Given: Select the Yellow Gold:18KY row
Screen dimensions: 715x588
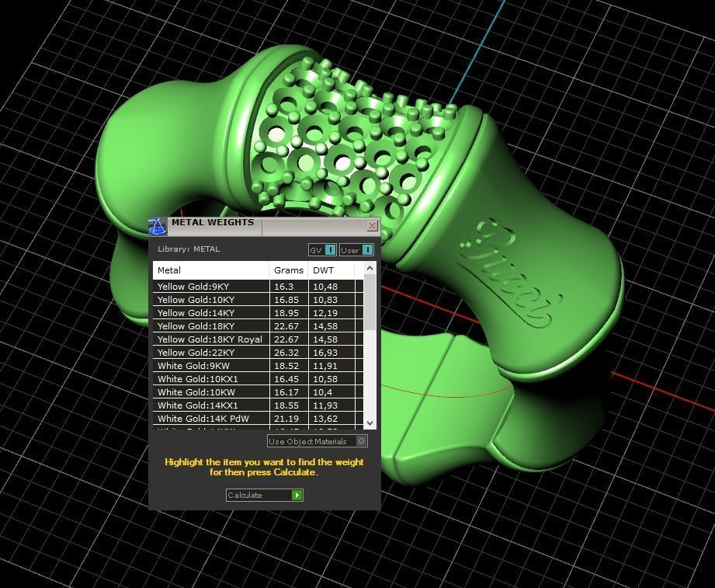Looking at the screenshot, I should [258, 326].
